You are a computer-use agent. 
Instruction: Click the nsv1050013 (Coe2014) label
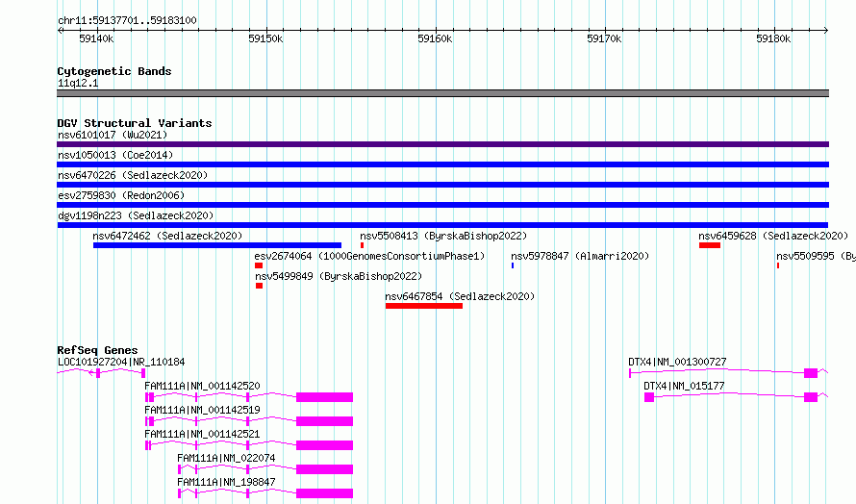[x=115, y=155]
